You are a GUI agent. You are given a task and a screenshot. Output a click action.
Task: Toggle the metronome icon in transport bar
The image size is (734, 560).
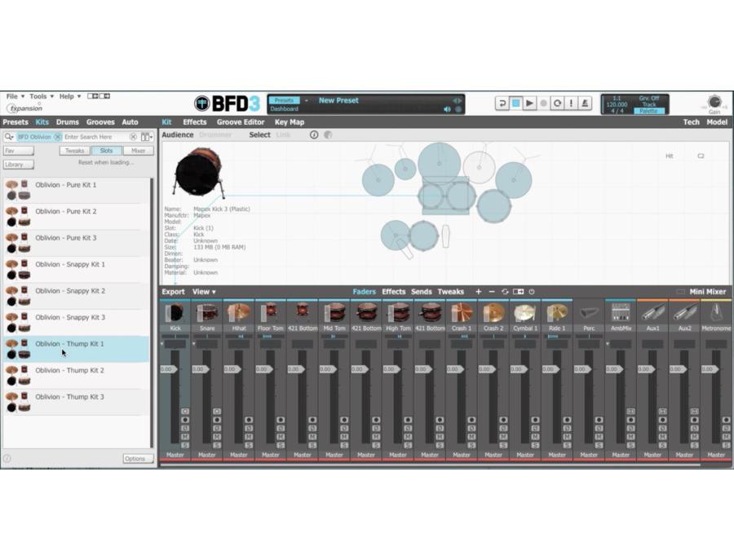(585, 104)
